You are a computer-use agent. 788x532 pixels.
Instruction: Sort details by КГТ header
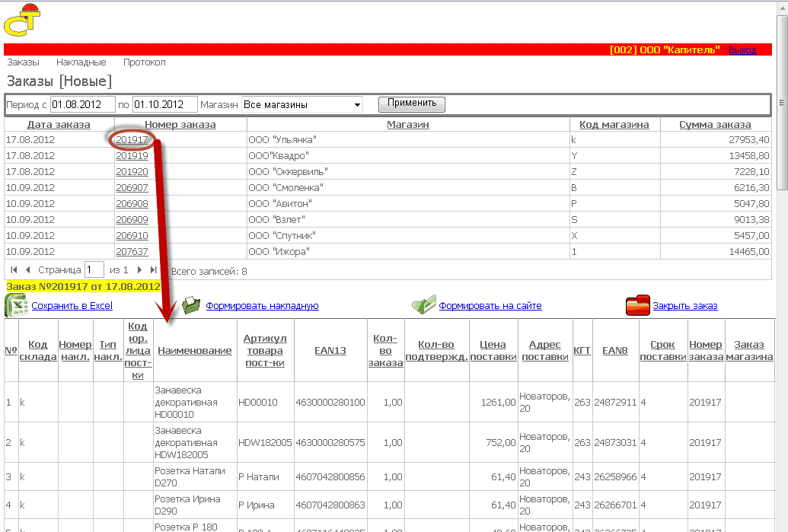tap(582, 351)
